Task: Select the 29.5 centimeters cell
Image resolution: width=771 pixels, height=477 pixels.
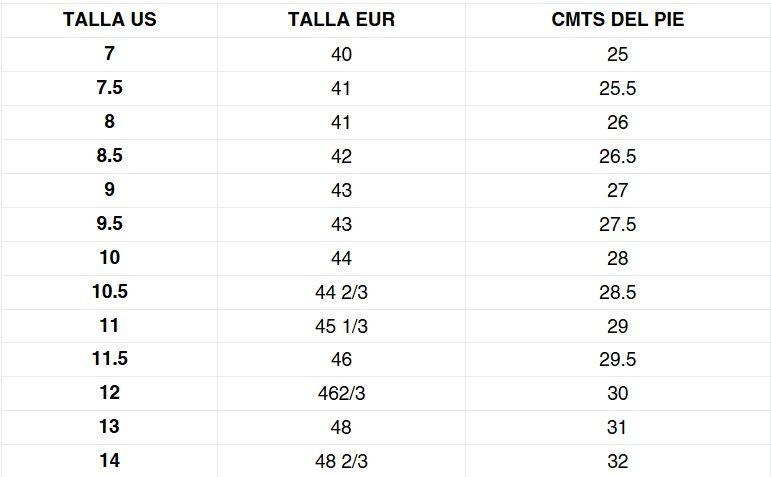Action: click(618, 359)
